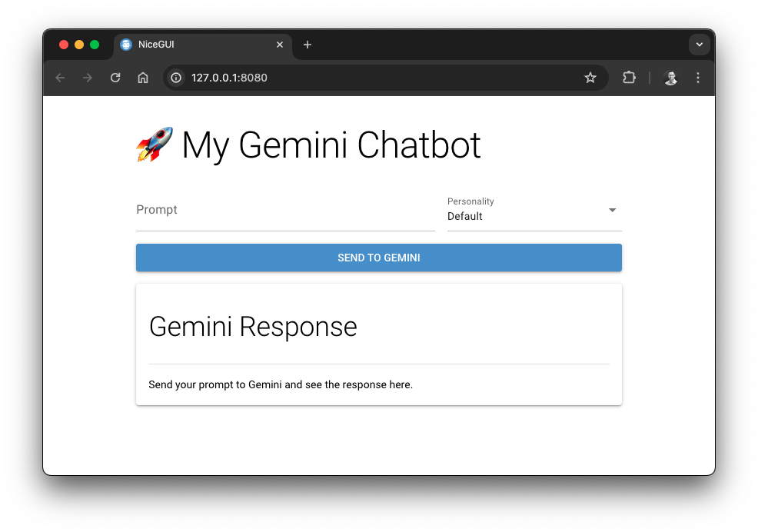758x532 pixels.
Task: Bookmark this page with the star icon
Action: tap(590, 78)
